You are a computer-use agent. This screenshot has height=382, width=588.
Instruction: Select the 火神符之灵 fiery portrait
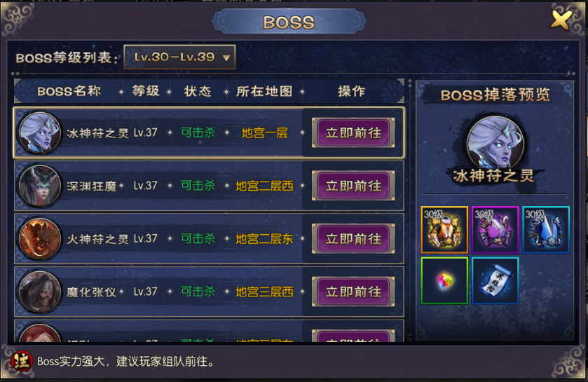[x=40, y=239]
